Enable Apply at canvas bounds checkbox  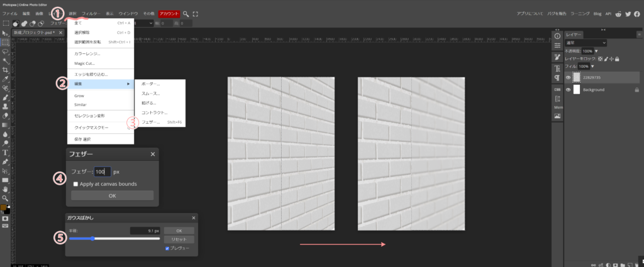(x=76, y=184)
